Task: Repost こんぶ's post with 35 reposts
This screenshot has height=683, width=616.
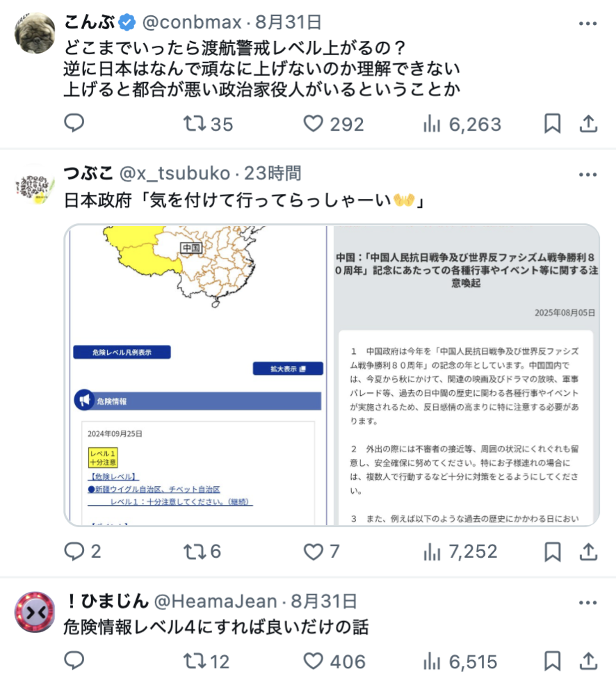Action: pos(208,124)
